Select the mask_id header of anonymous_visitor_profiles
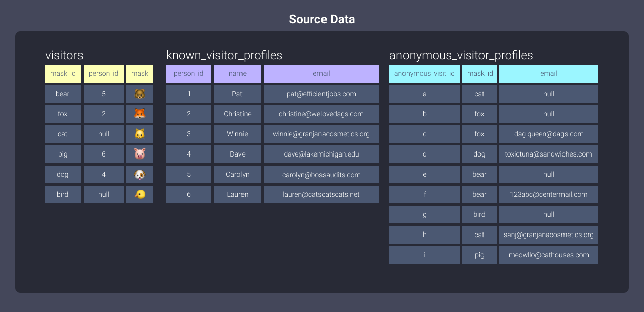644x312 pixels. pos(479,73)
